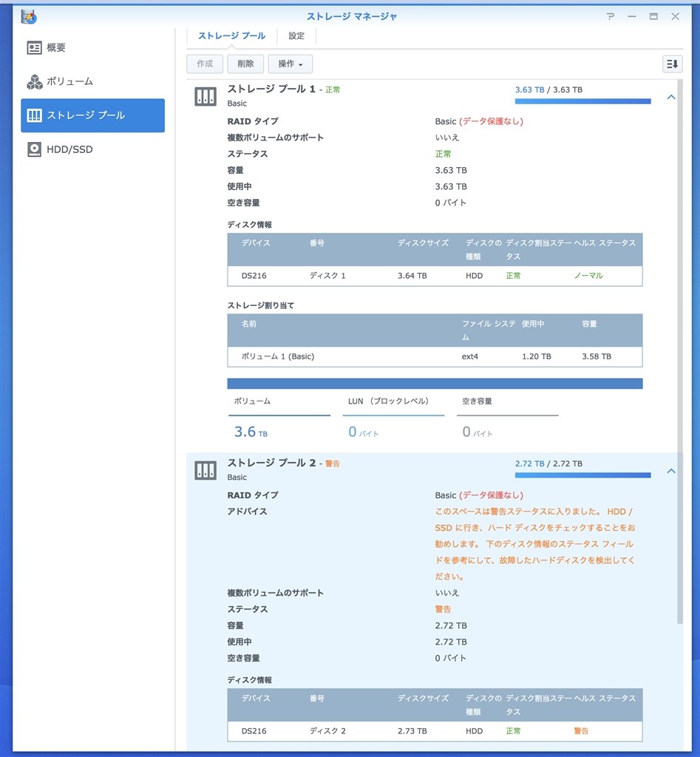
Task: Select ストレージ プール in the sidebar
Action: click(92, 115)
